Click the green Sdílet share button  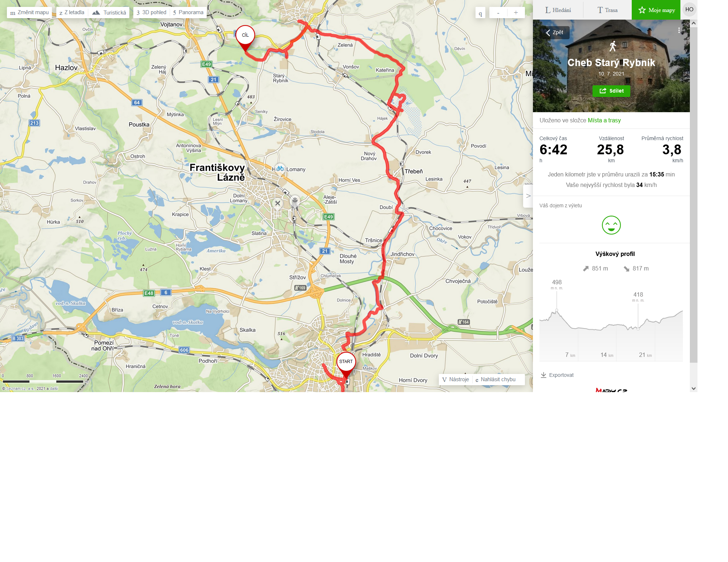pyautogui.click(x=611, y=91)
